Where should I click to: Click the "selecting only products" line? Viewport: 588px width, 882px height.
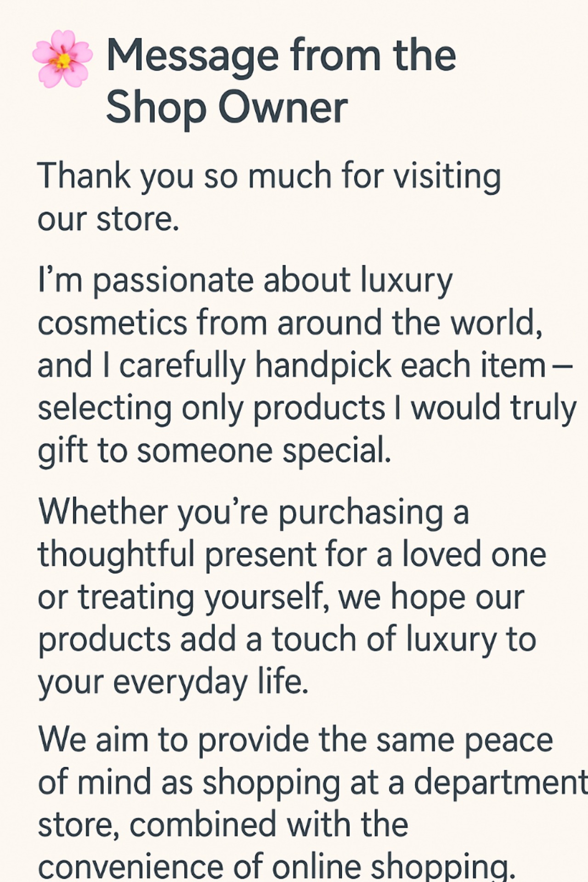[x=211, y=408]
